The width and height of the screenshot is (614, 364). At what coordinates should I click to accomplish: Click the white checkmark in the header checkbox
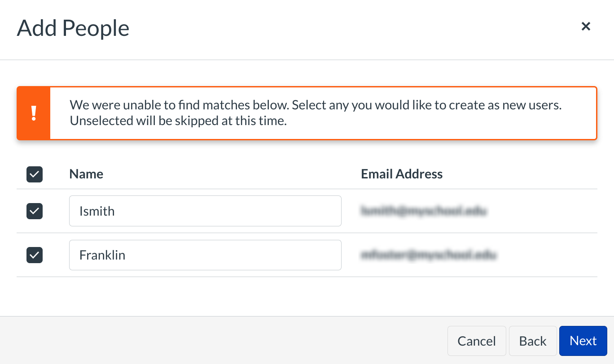pos(35,174)
